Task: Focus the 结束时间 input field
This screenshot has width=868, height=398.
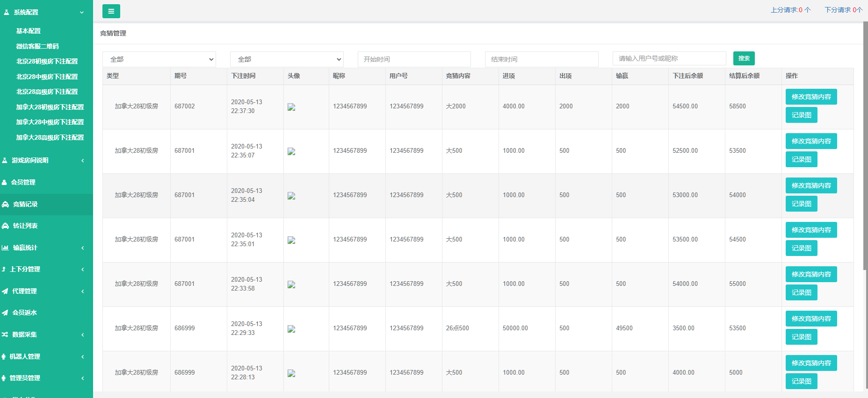Action: (x=542, y=59)
